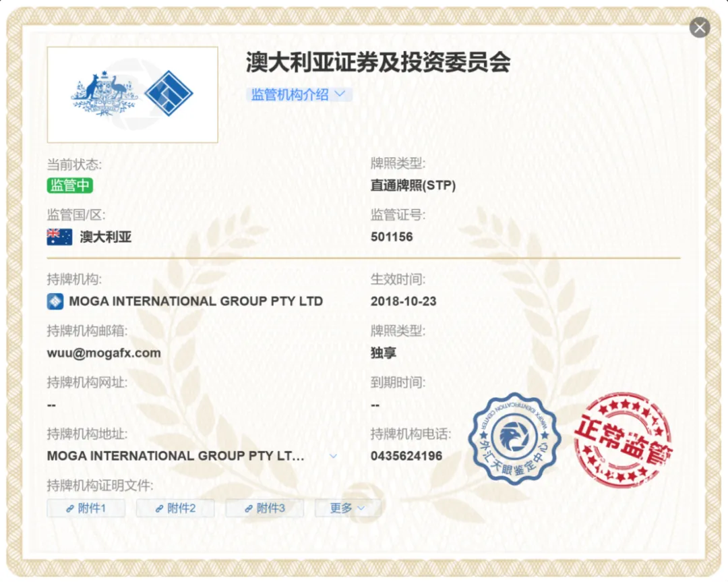Expand the 更多 attachments dropdown
The height and width of the screenshot is (582, 728).
[x=348, y=508]
